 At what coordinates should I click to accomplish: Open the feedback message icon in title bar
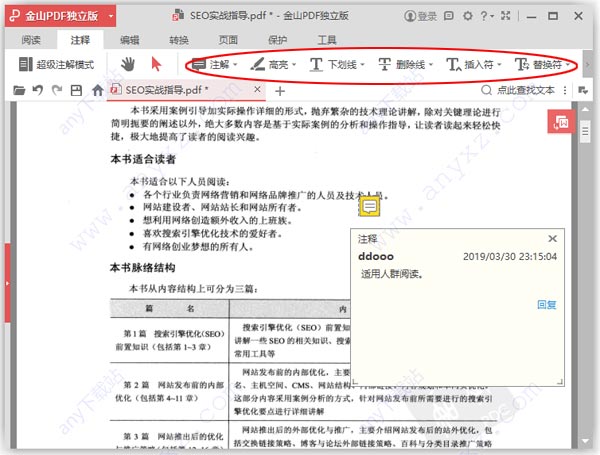point(448,16)
